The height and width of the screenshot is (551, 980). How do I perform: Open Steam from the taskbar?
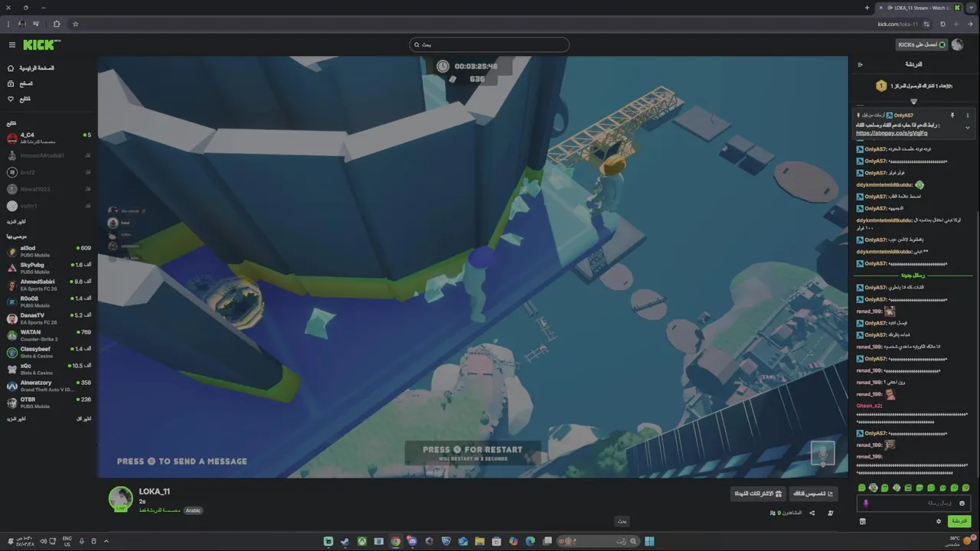(x=345, y=541)
